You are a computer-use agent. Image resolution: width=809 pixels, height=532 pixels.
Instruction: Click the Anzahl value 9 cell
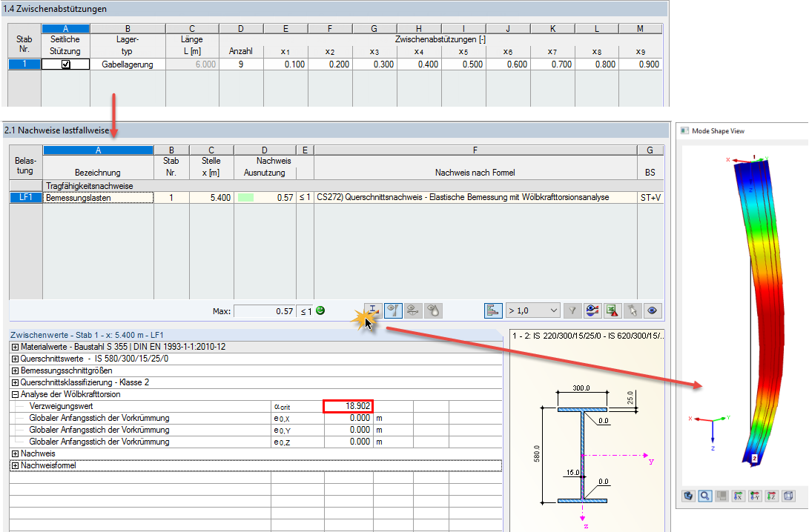[x=241, y=64]
